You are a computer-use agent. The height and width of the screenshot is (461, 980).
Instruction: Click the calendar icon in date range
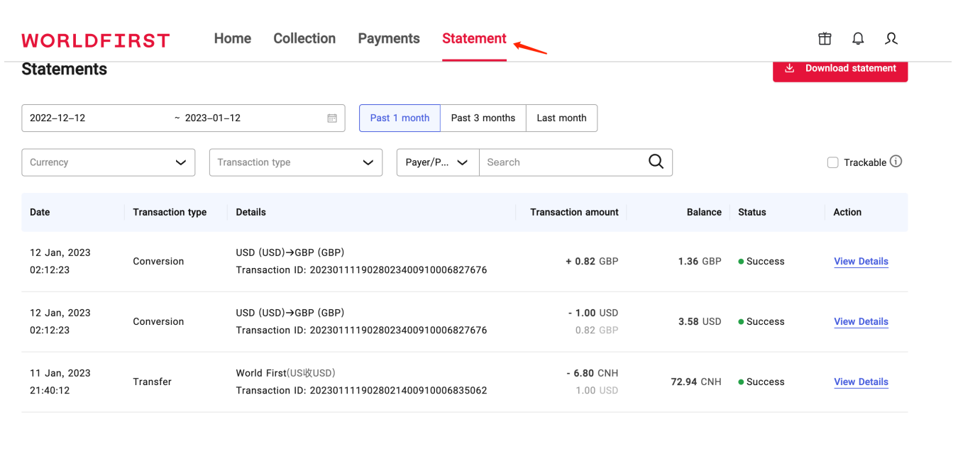click(x=332, y=118)
